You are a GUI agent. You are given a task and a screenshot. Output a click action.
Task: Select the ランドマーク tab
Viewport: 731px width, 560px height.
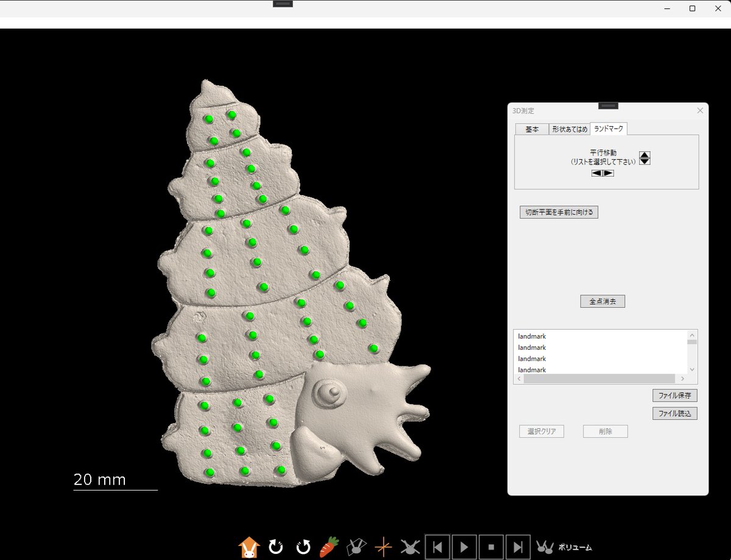pos(609,129)
